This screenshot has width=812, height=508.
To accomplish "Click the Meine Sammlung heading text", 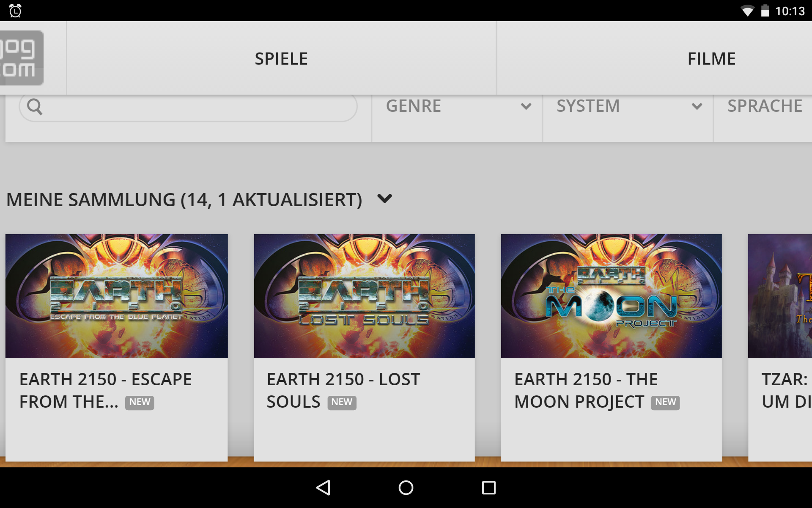I will (x=184, y=200).
